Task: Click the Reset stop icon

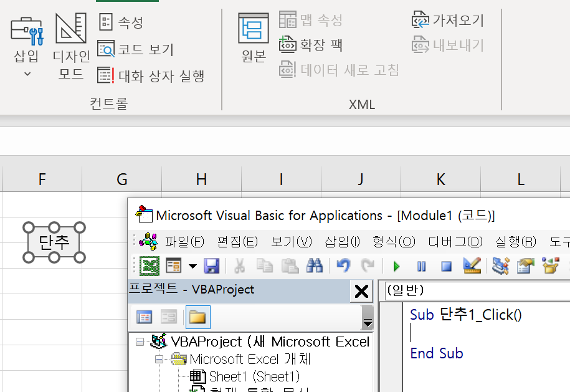Action: 446,267
